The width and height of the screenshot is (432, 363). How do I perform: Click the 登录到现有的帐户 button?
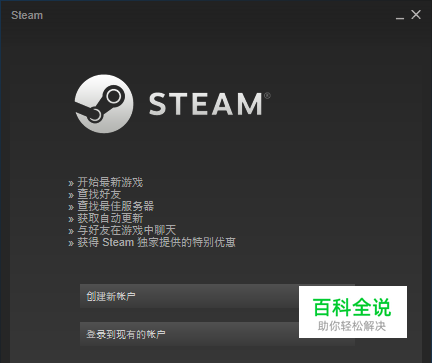point(217,334)
